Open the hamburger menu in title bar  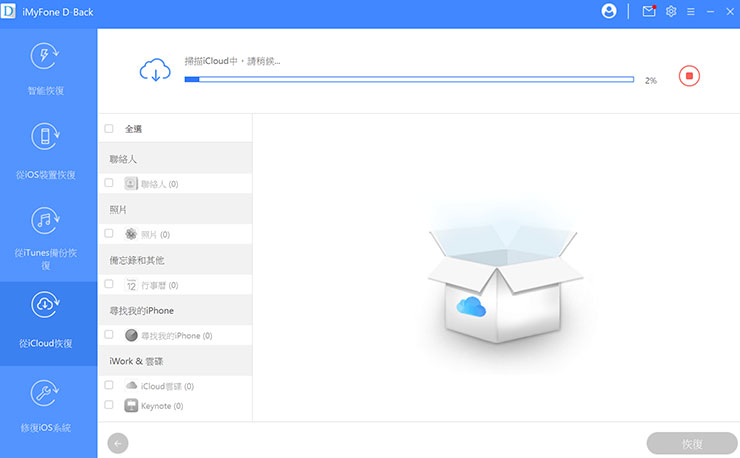[690, 11]
